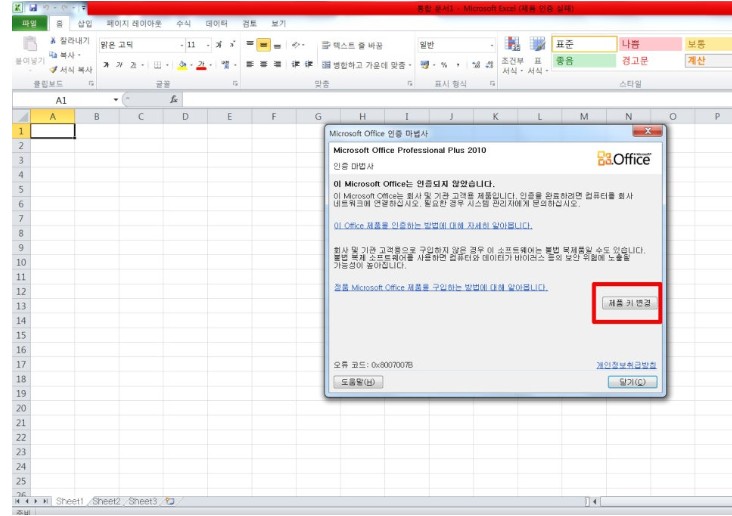732x516 pixels.
Task: Apply yellow fill color bucket
Action: coord(182,65)
